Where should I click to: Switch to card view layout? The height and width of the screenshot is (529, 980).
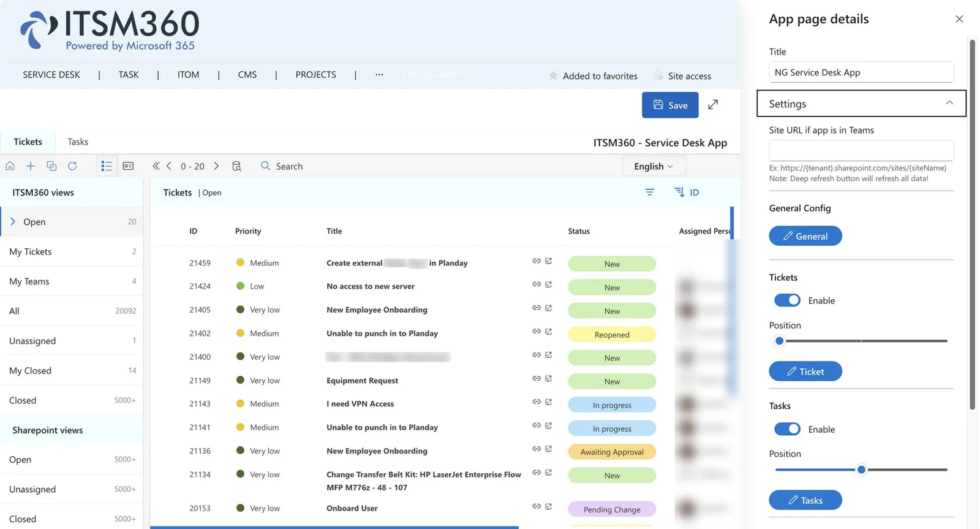(128, 166)
